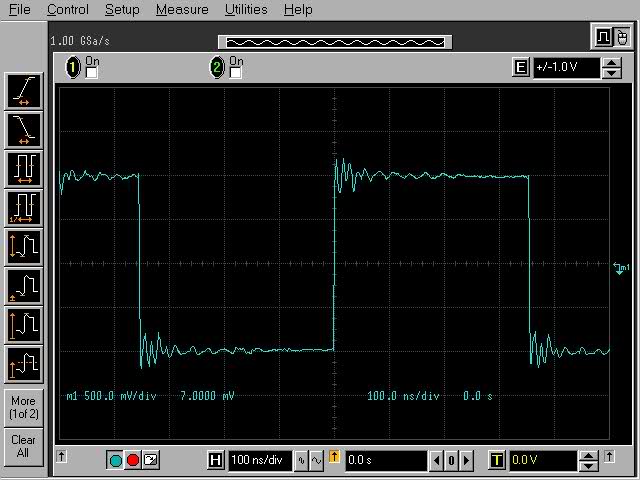Select the frequency (1/period) measurement icon
Screen dimensions: 640x480
(x=24, y=209)
